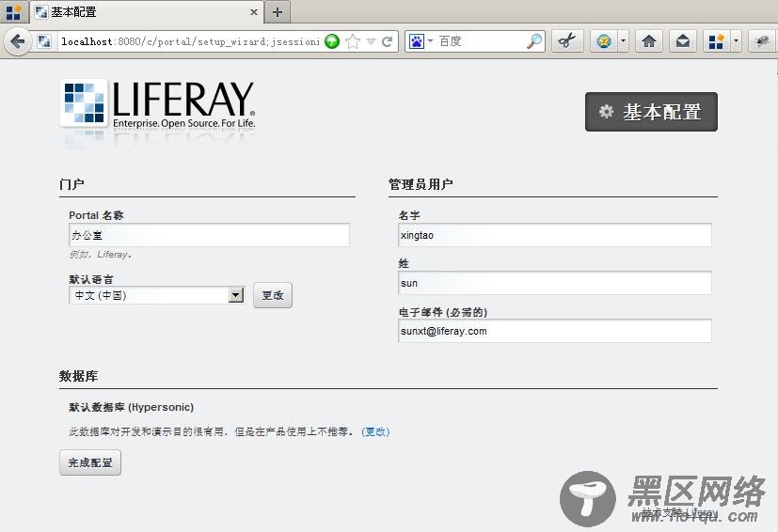Bookmark the page with the star icon
This screenshot has width=778, height=532.
[353, 41]
